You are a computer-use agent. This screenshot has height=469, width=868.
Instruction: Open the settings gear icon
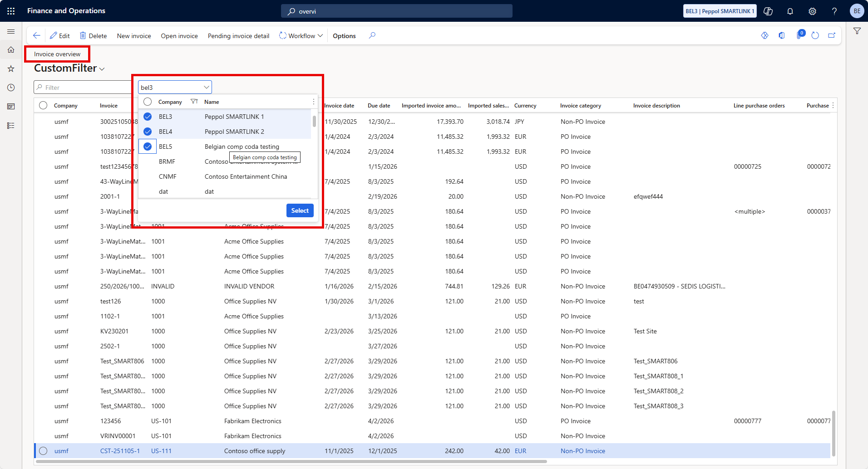coord(812,11)
